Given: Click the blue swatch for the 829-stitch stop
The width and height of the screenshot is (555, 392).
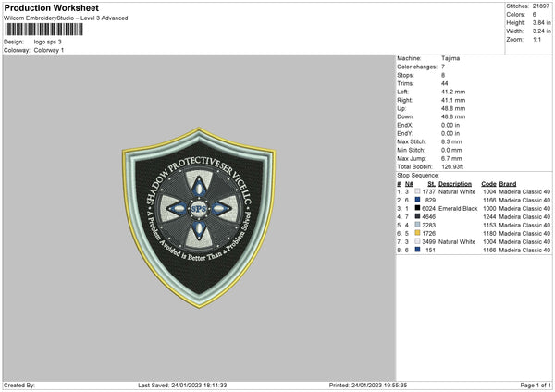Looking at the screenshot, I should point(418,200).
